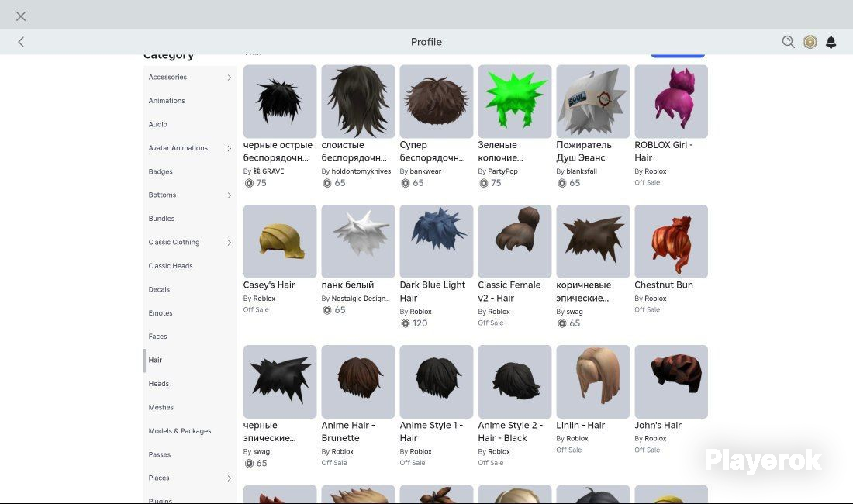
Task: Open creator link Nostalgic Design
Action: [x=361, y=299]
